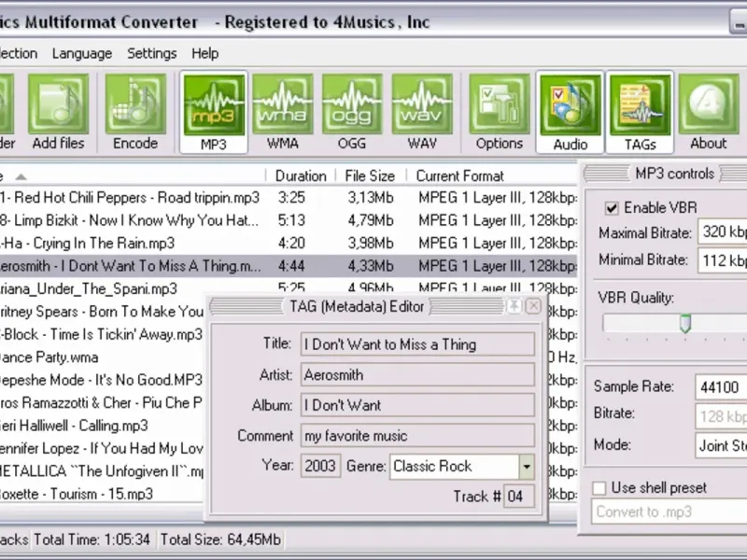Open the Language menu
Image resolution: width=747 pixels, height=560 pixels.
82,53
